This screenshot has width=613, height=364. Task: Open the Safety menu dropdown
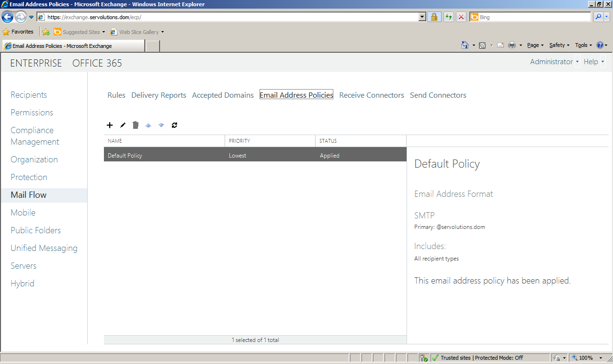559,45
